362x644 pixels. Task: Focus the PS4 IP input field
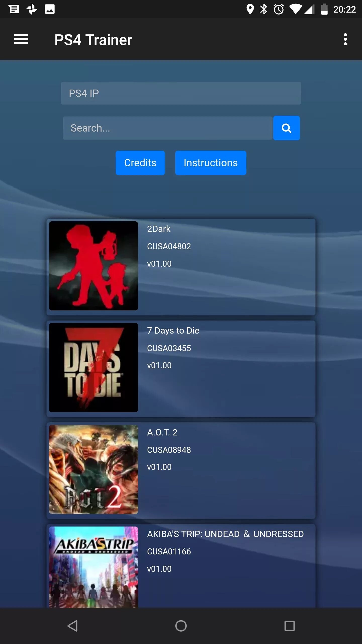(181, 93)
